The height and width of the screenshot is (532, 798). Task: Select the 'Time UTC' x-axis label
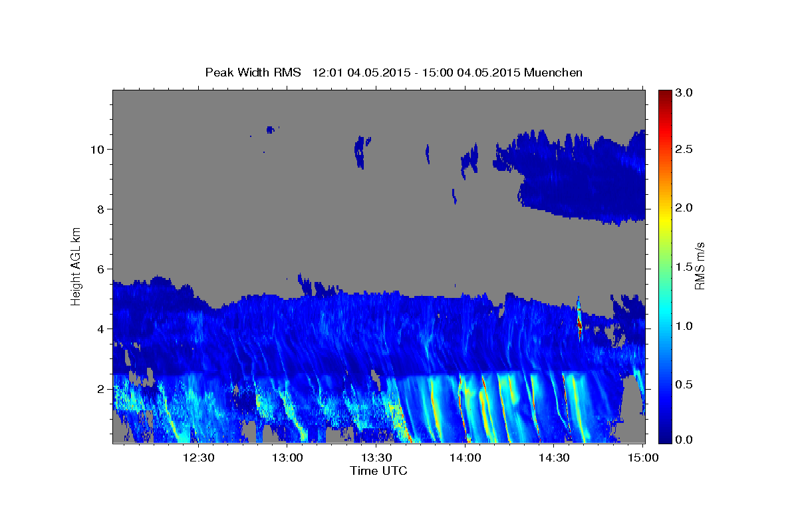(x=378, y=471)
